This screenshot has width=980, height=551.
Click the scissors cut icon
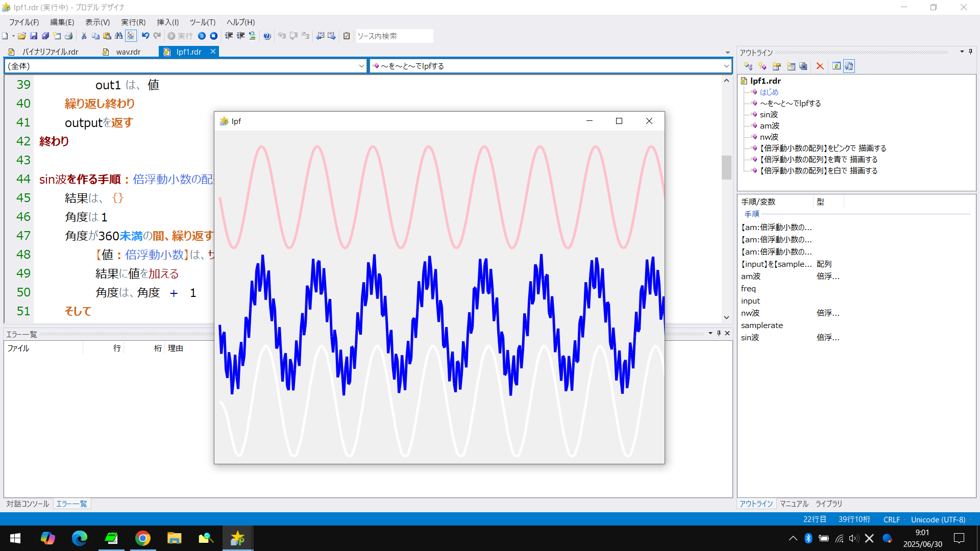tap(84, 36)
